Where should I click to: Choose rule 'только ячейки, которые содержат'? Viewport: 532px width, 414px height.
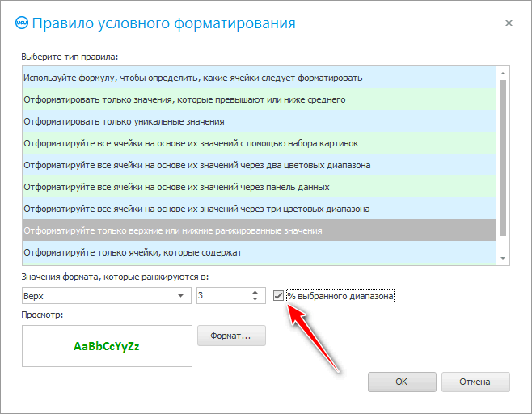click(x=259, y=252)
